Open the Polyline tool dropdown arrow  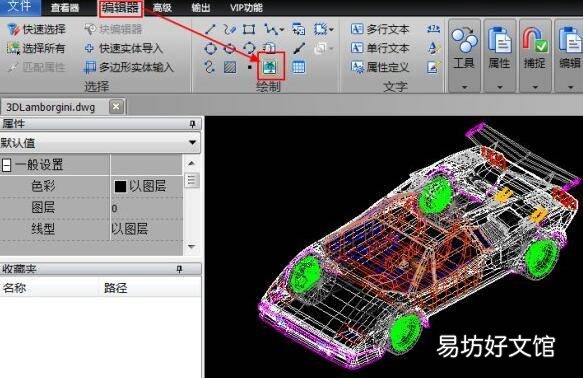[x=281, y=29]
